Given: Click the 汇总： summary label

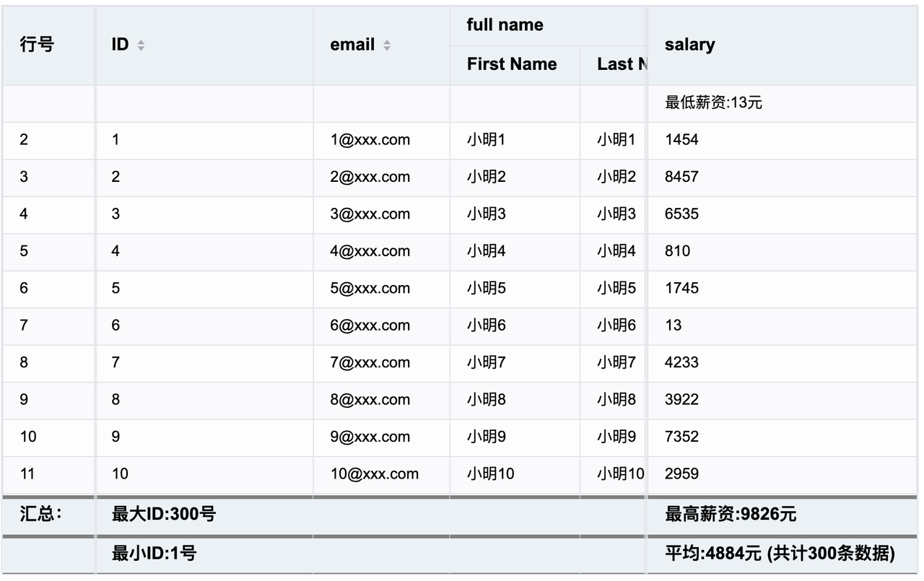Looking at the screenshot, I should pyautogui.click(x=41, y=515).
